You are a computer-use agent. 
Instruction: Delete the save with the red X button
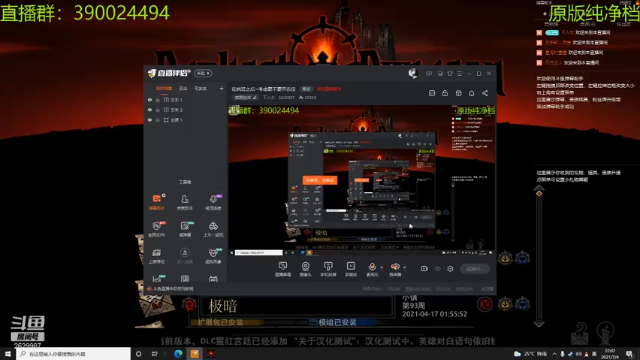(x=485, y=304)
